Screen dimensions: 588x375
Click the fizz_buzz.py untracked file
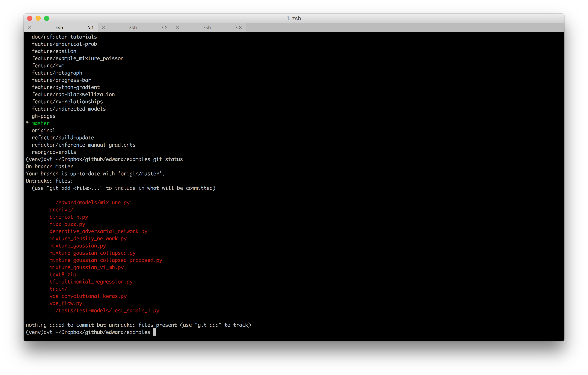67,224
